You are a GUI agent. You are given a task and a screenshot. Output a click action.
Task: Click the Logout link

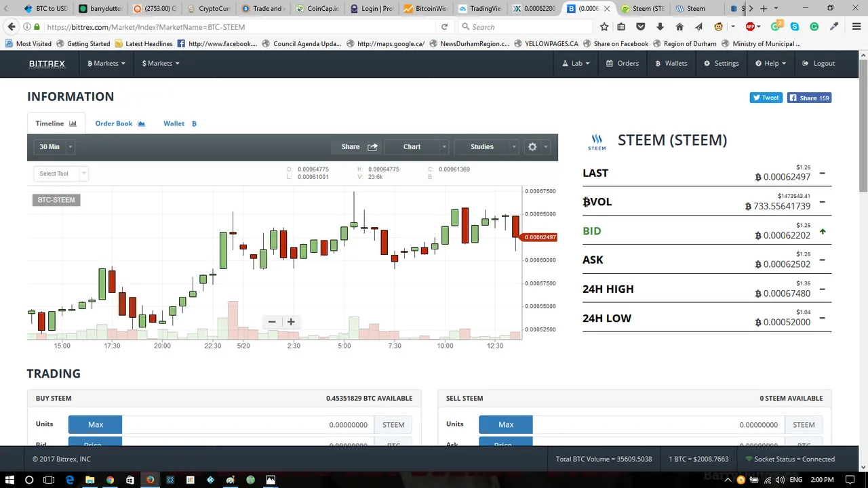(818, 63)
